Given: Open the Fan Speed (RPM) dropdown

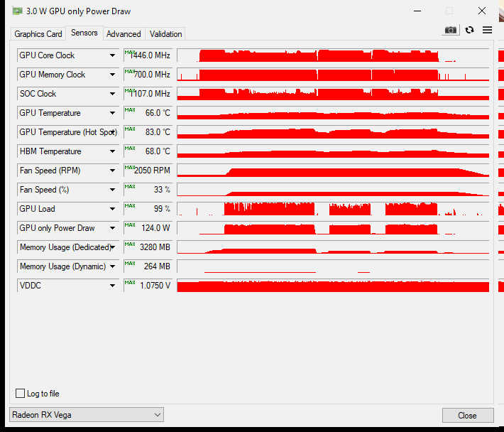Looking at the screenshot, I should [112, 171].
